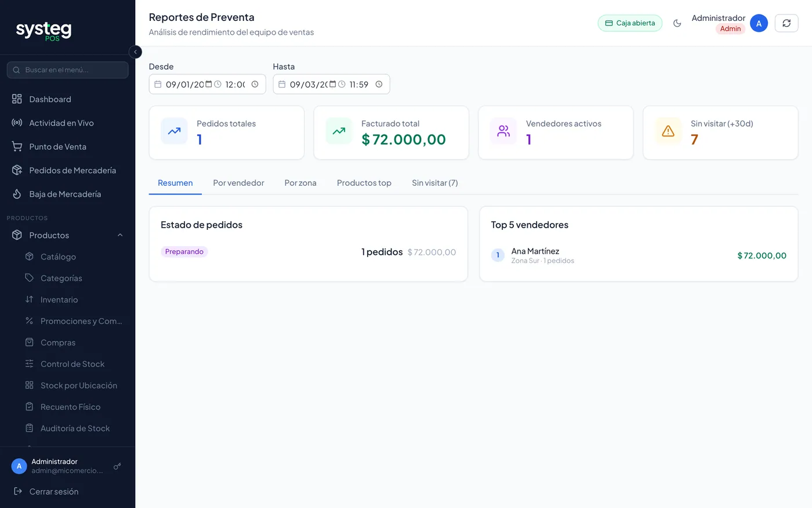
Task: Open the Hasta time picker clock icon
Action: (379, 84)
